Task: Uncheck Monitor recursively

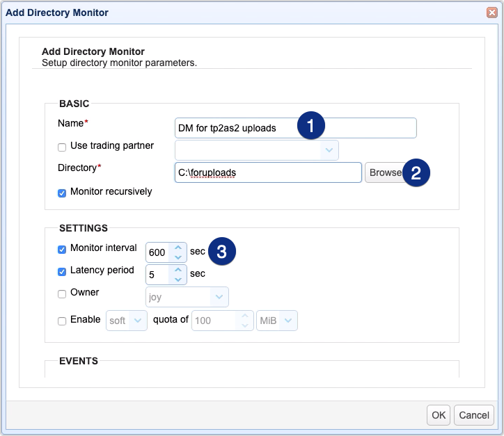Action: tap(62, 193)
